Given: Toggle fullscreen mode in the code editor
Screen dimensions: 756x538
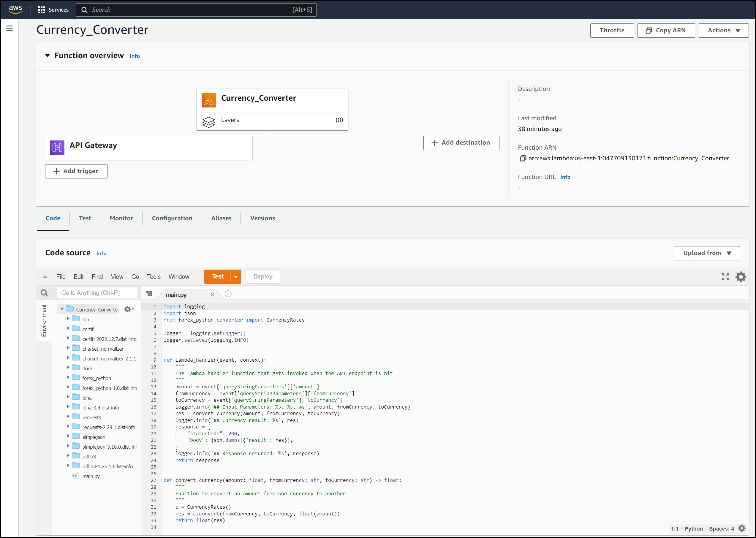Looking at the screenshot, I should tap(725, 277).
